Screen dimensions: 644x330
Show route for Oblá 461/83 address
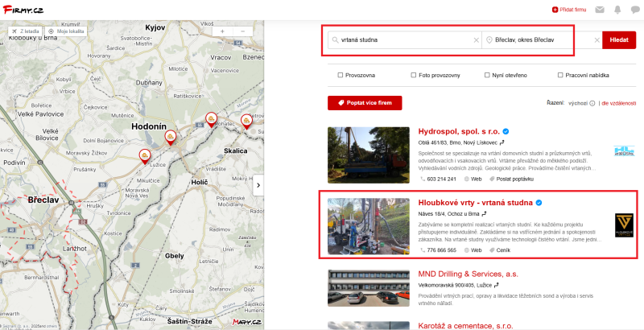point(502,142)
